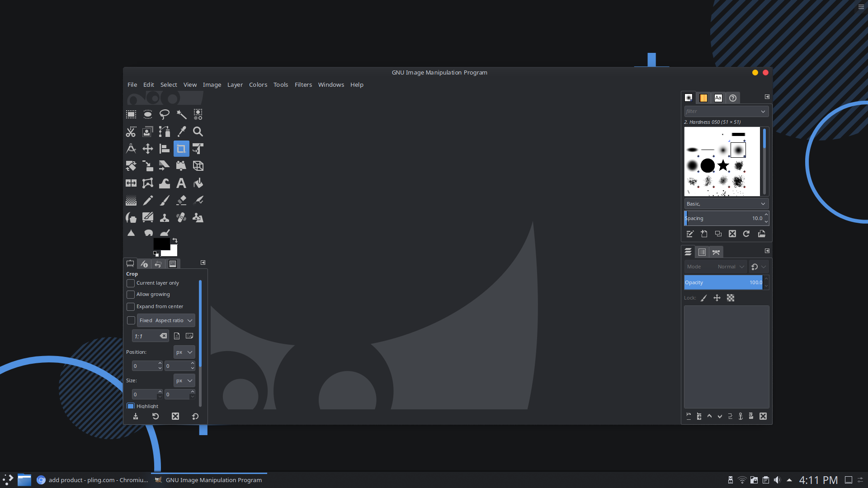Open the File menu
The image size is (868, 488).
[x=132, y=85]
